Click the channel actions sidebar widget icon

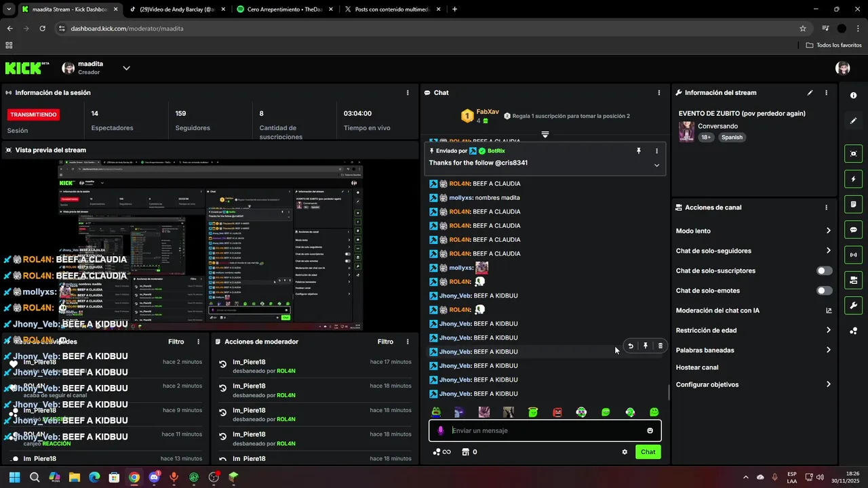coord(853,280)
